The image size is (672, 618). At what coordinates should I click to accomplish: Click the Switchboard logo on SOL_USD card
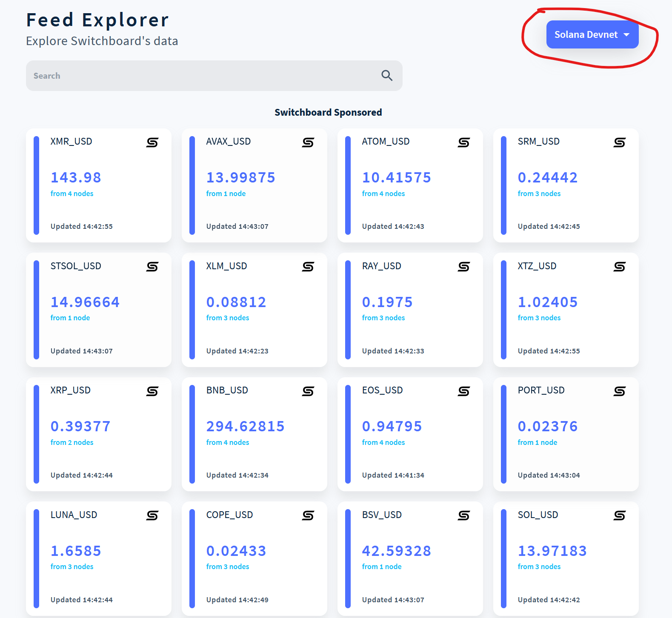[620, 515]
